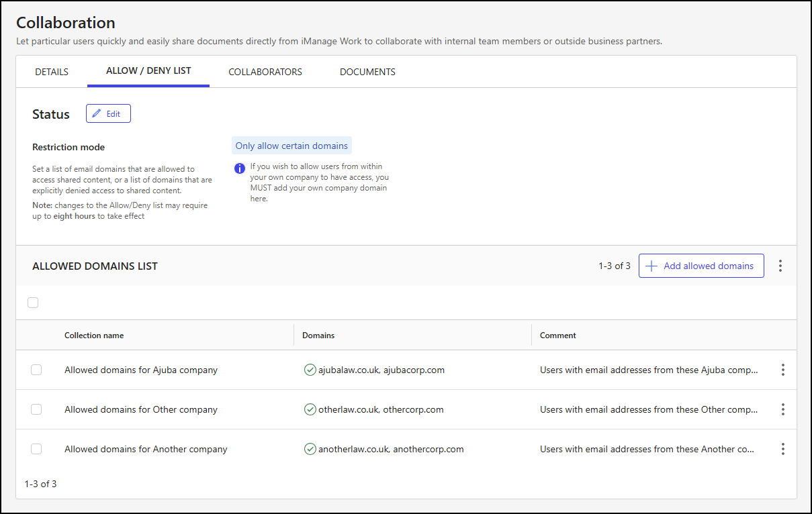The image size is (812, 514).
Task: Open the row menu for Ajuba company domains
Action: (x=783, y=370)
